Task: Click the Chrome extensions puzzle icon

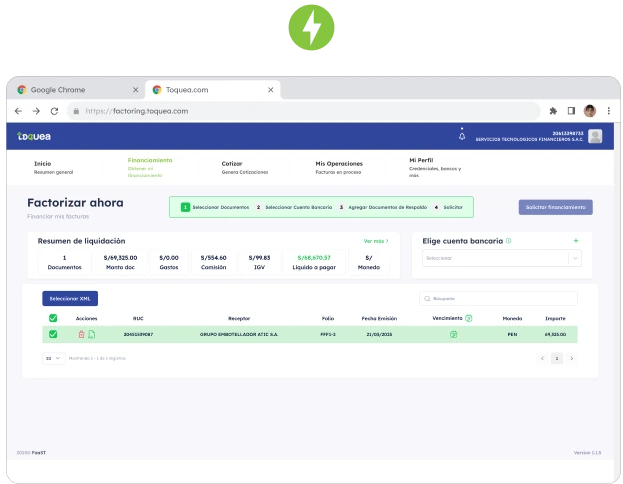Action: click(553, 111)
